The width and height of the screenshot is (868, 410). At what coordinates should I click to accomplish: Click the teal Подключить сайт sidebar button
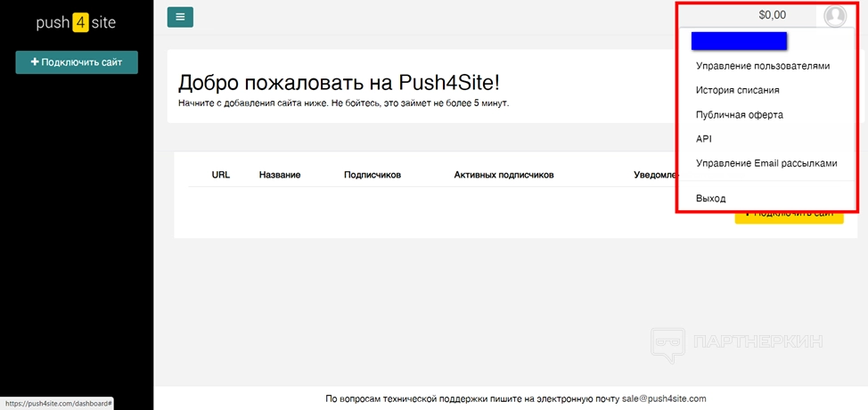77,62
